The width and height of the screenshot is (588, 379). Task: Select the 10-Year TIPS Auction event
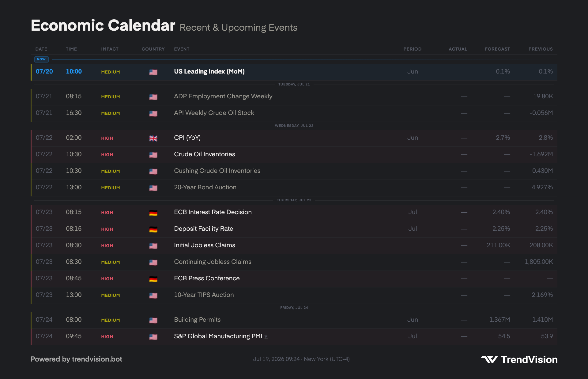pyautogui.click(x=204, y=295)
